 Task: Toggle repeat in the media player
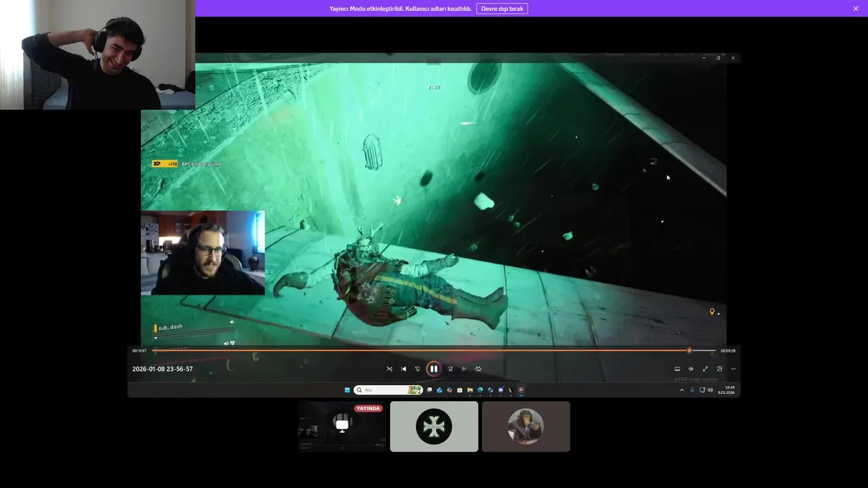pos(478,369)
